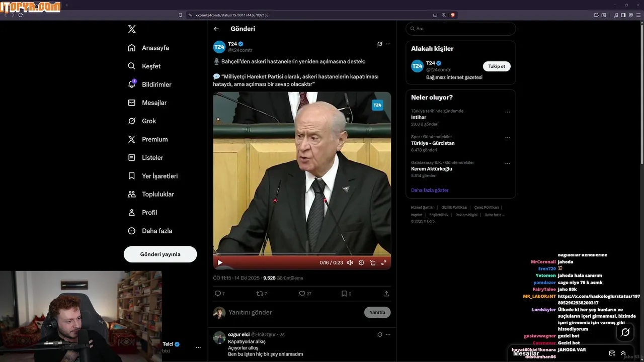Open Bildirimler notifications
Viewport: 644px width, 362px height.
(149, 84)
